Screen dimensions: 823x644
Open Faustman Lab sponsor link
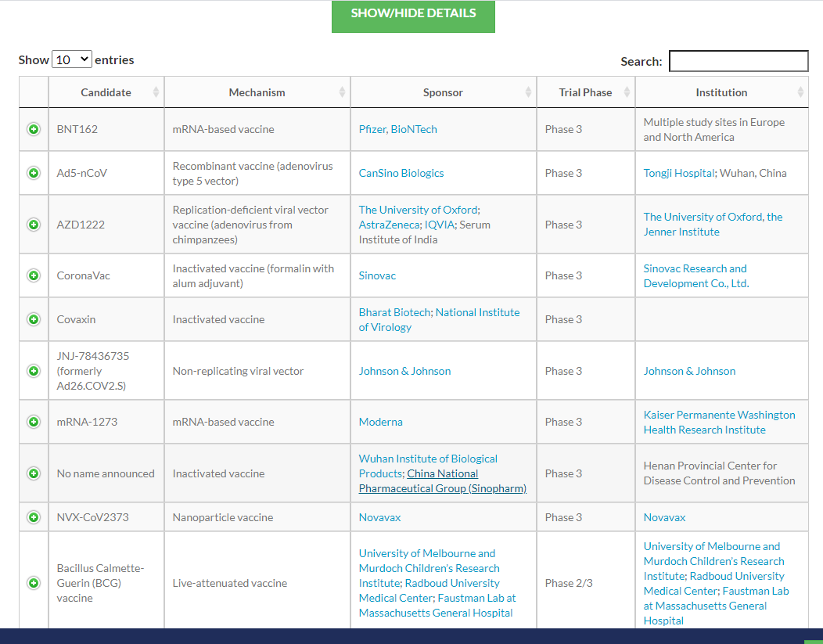pos(437,605)
